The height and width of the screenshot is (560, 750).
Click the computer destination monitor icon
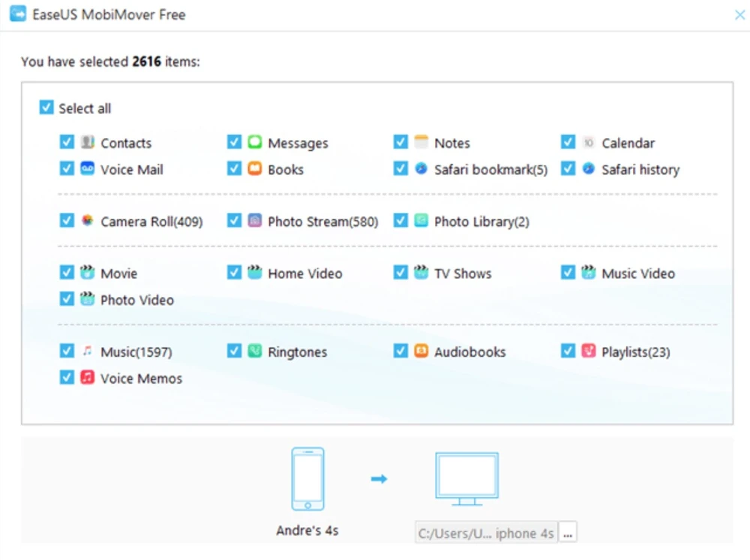(466, 479)
